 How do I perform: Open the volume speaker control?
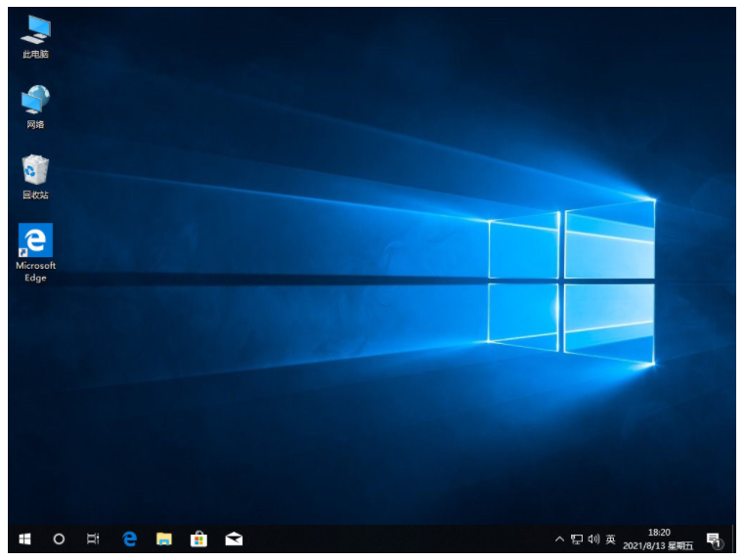[593, 538]
